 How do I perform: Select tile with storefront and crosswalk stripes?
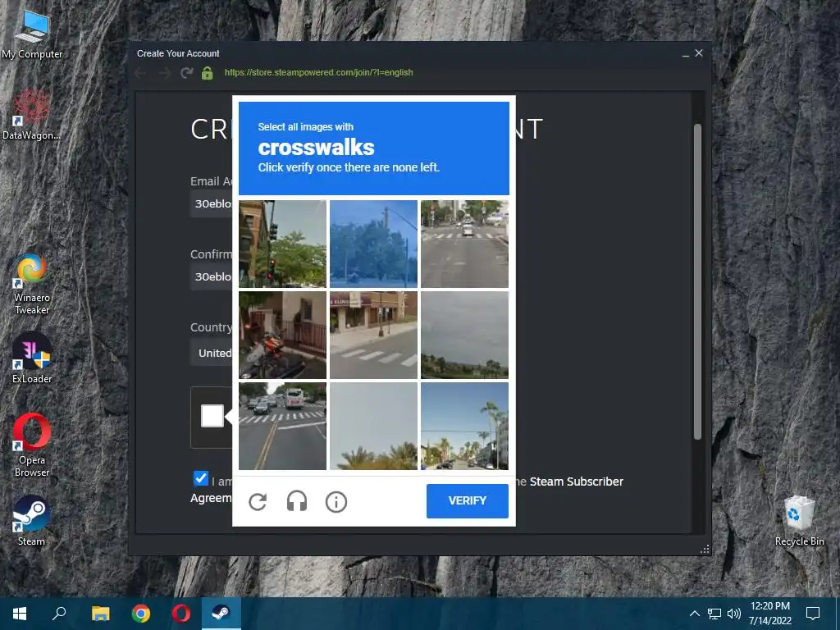pos(373,335)
